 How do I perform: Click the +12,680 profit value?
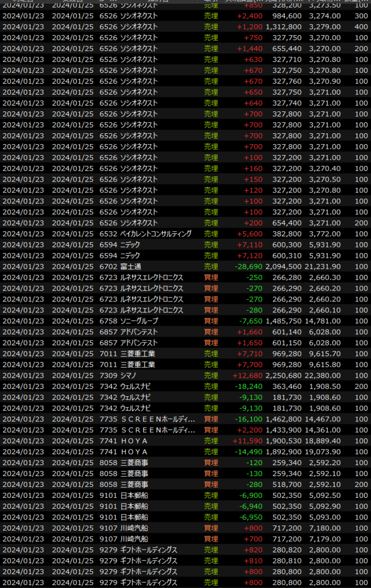(x=247, y=376)
